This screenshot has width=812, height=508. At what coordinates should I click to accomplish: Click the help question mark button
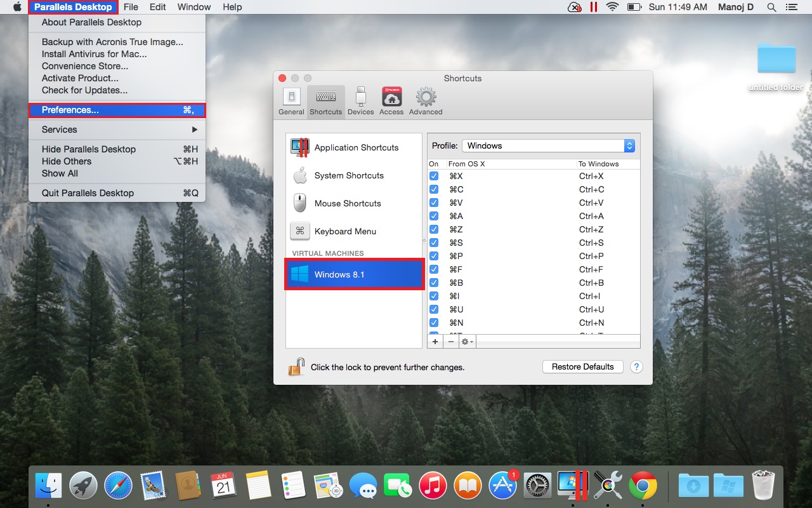coord(636,367)
